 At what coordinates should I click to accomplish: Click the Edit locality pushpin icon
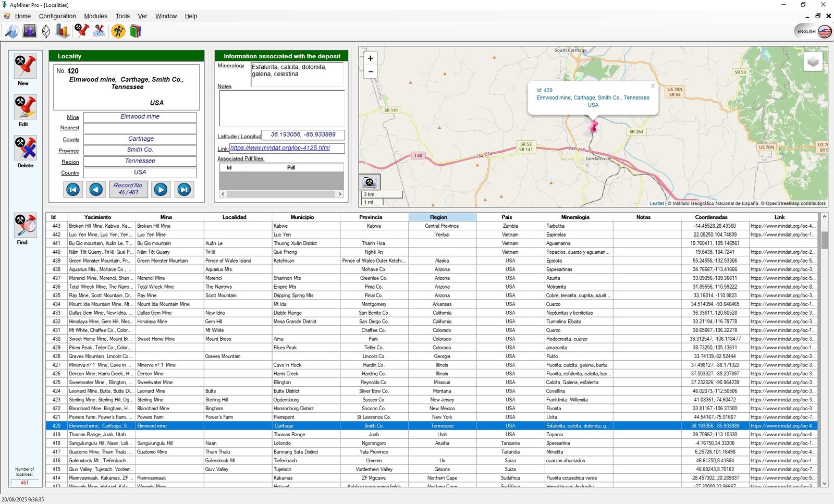(25, 107)
